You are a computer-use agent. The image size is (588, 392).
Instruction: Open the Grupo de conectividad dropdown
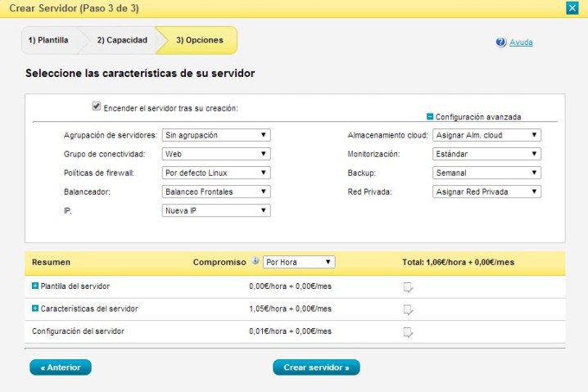click(216, 154)
